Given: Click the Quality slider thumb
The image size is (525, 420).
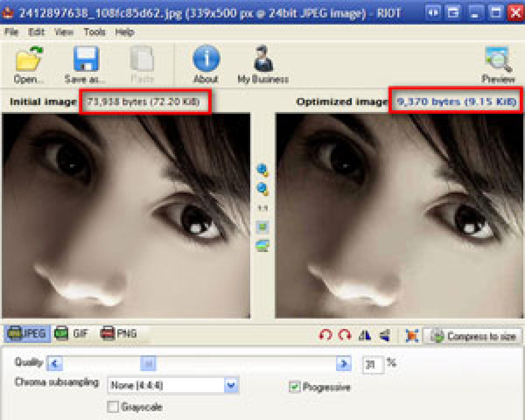Looking at the screenshot, I should 148,363.
